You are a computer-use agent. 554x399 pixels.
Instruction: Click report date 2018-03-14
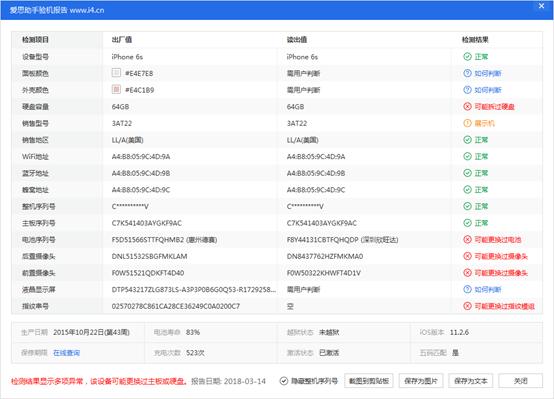coord(245,381)
